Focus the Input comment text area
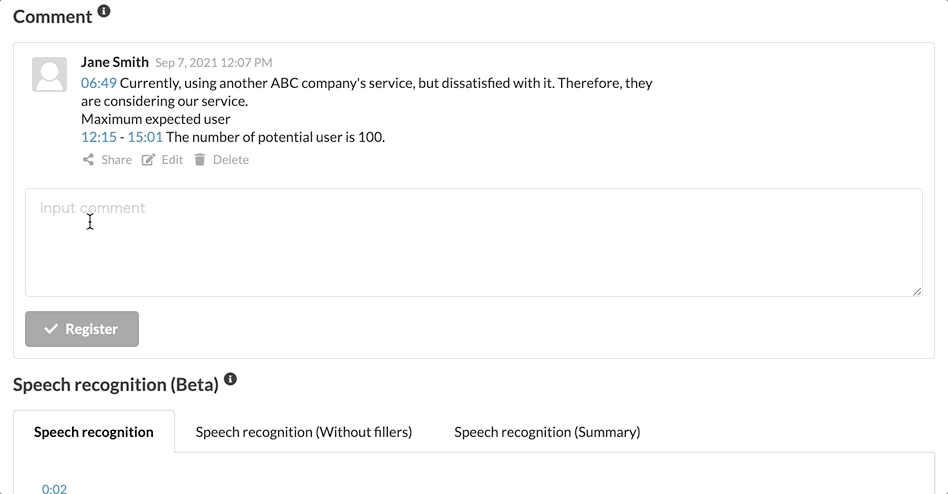Screen dimensions: 948x494 [473, 242]
